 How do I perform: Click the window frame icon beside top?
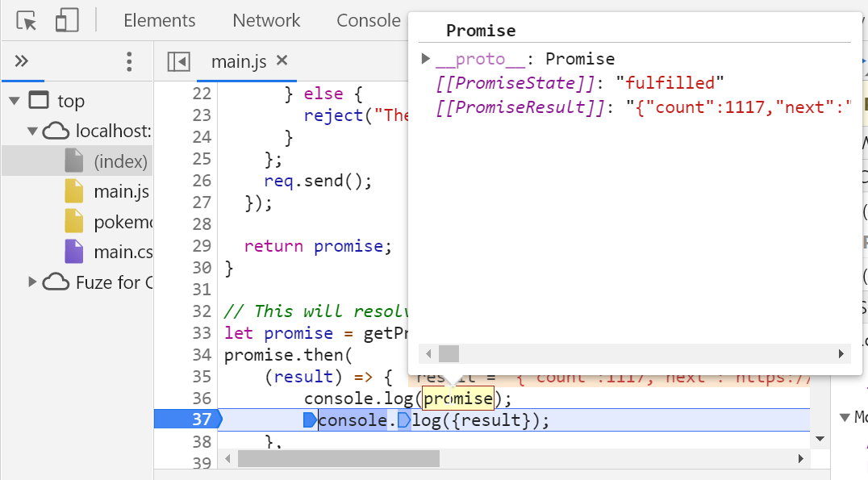tap(39, 100)
